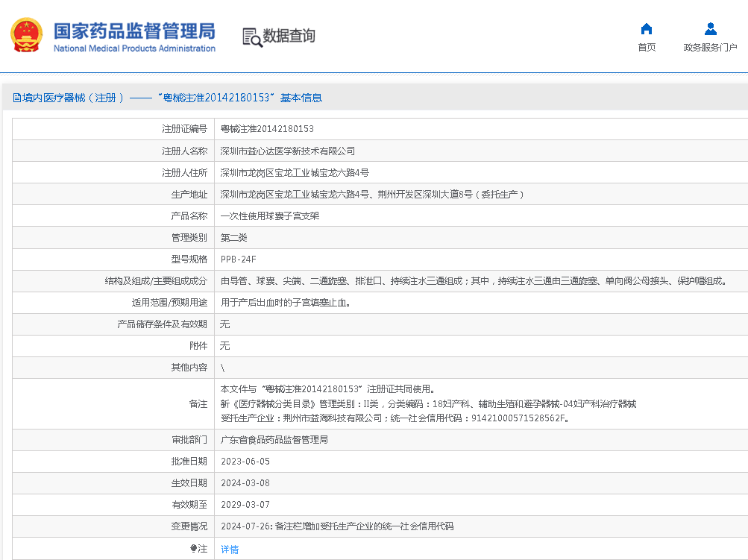Click the 审批部门 label
748x560 pixels.
pyautogui.click(x=189, y=440)
